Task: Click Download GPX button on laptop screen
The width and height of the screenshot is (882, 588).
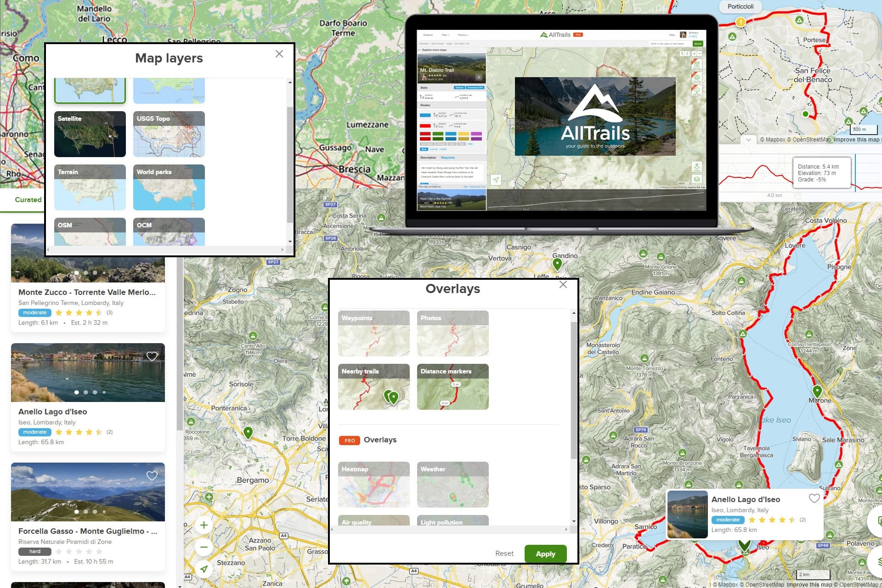Action: point(475,87)
